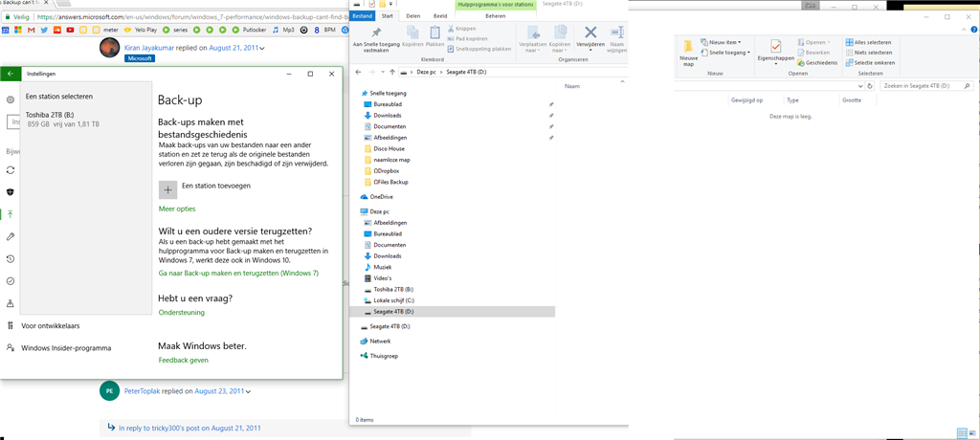The height and width of the screenshot is (440, 980).
Task: Switch to details view button
Action: coord(961,433)
